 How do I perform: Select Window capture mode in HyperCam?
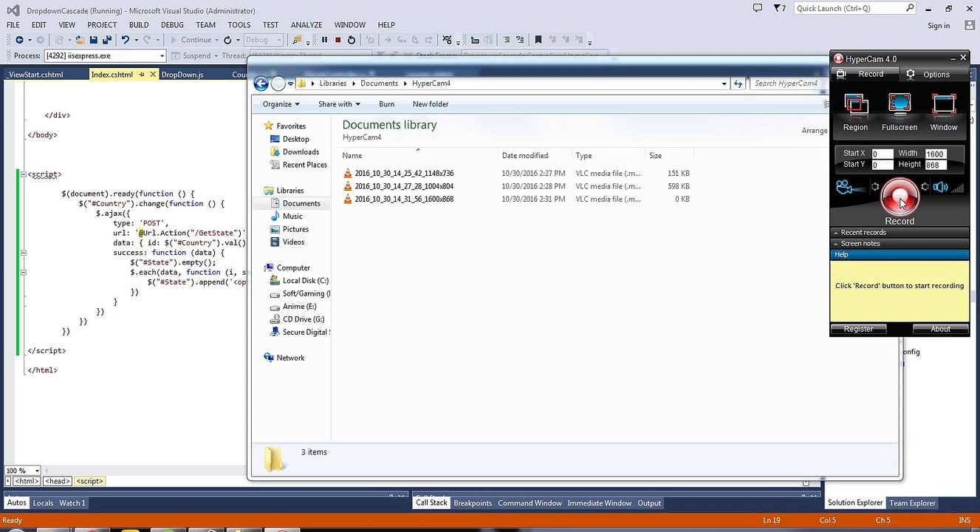pyautogui.click(x=944, y=112)
